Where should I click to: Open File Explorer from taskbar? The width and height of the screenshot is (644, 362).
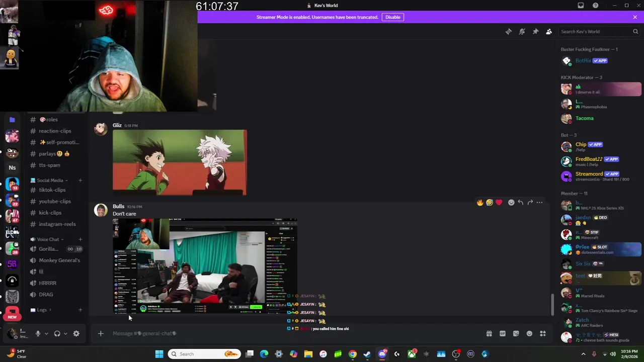click(x=308, y=354)
